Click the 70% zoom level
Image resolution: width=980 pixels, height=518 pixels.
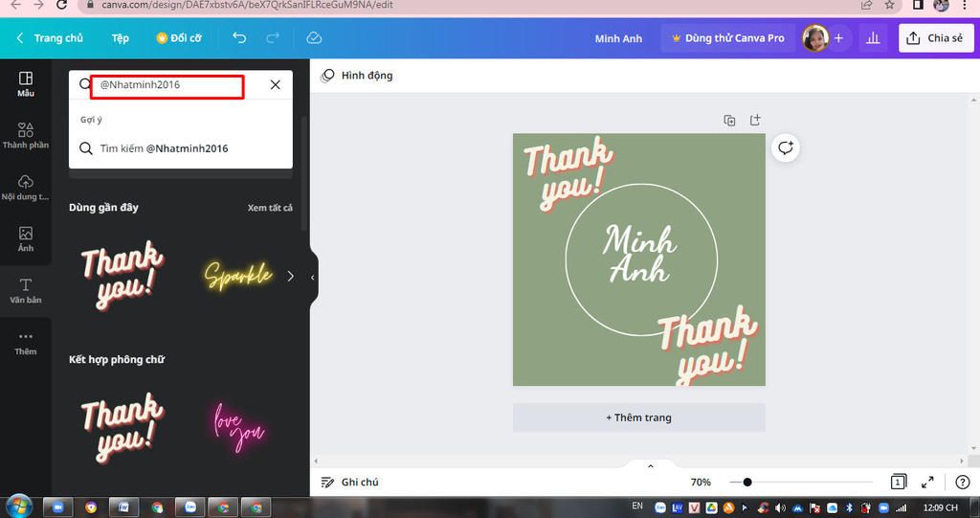(701, 483)
